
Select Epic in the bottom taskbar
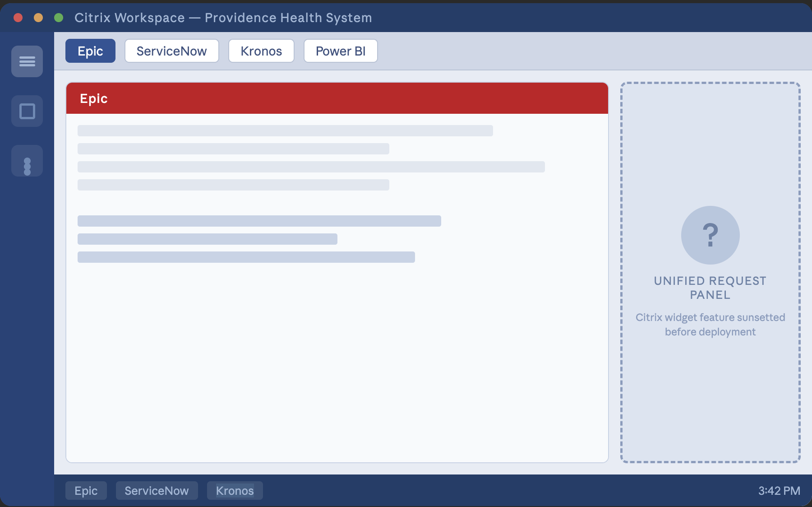86,490
